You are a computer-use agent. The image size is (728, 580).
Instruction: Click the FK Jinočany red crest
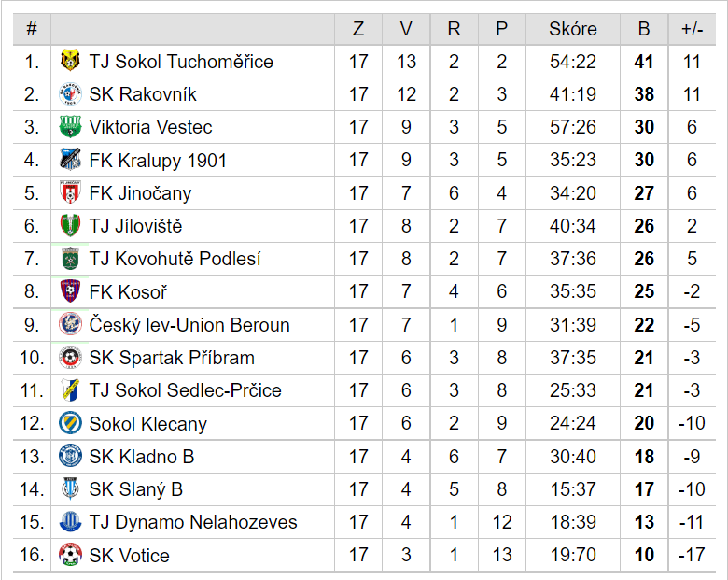[70, 192]
